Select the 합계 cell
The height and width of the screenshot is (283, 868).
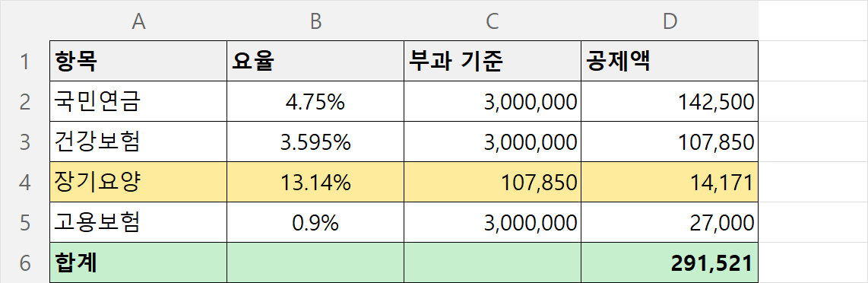[x=138, y=263]
